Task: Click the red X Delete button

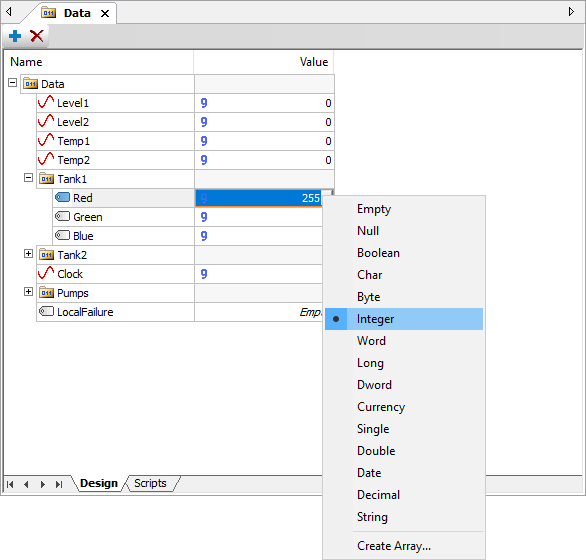Action: [37, 36]
